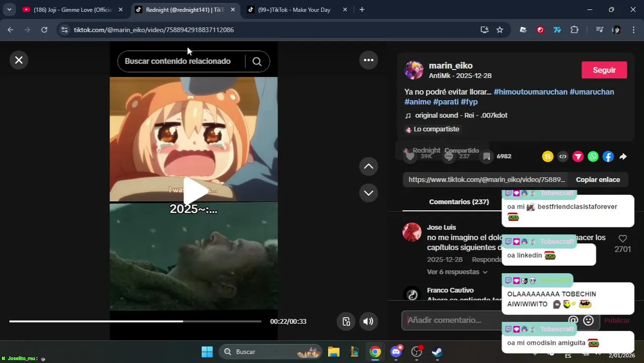This screenshot has width=644, height=363.
Task: Open the Roblox-style extension icon
Action: (523, 30)
